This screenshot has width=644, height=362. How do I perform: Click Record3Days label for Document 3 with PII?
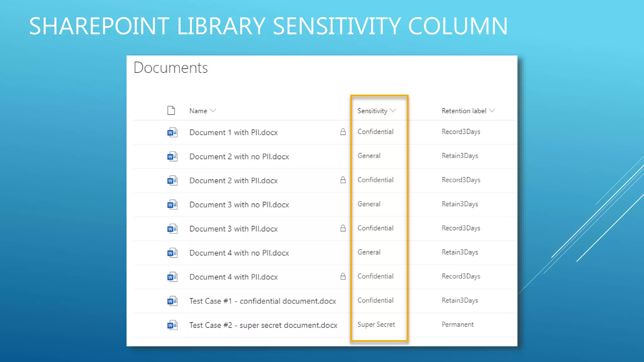point(461,228)
